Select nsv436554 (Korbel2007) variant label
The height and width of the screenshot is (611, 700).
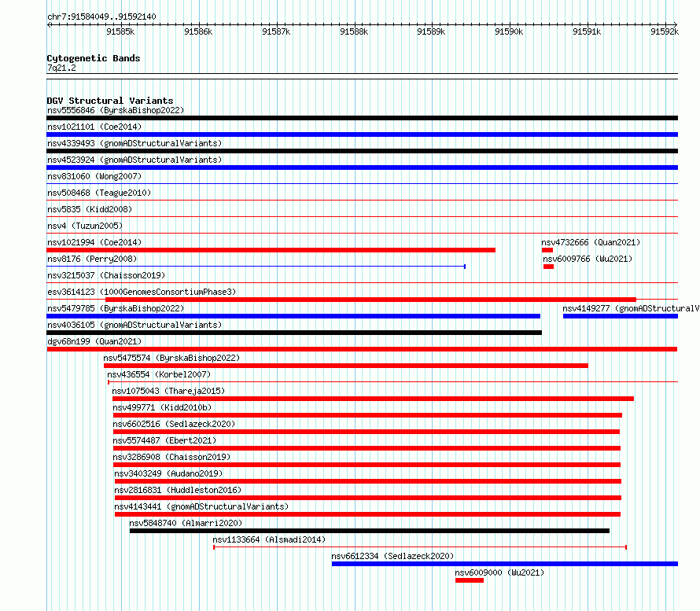pos(159,374)
